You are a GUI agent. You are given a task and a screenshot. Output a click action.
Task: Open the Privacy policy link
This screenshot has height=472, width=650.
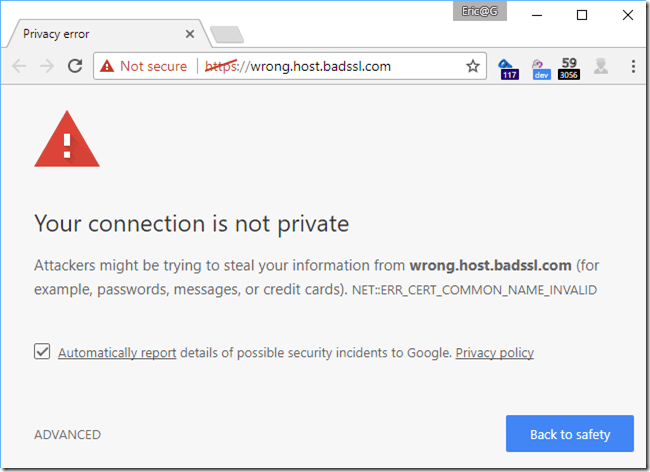coord(494,353)
